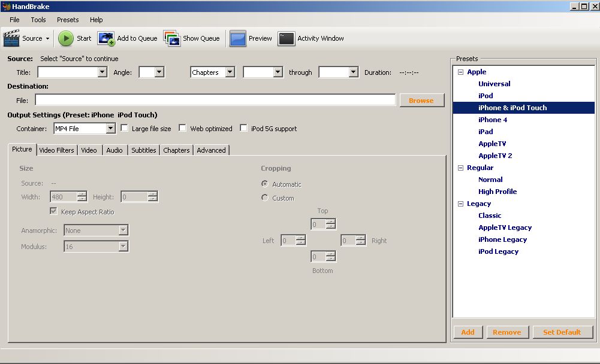Click the Bottom cropping spinner
Image resolution: width=600 pixels, height=364 pixels.
[x=323, y=257]
